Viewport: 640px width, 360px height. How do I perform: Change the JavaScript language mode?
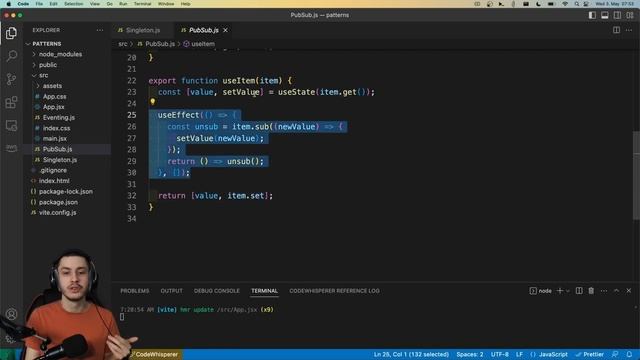point(553,354)
